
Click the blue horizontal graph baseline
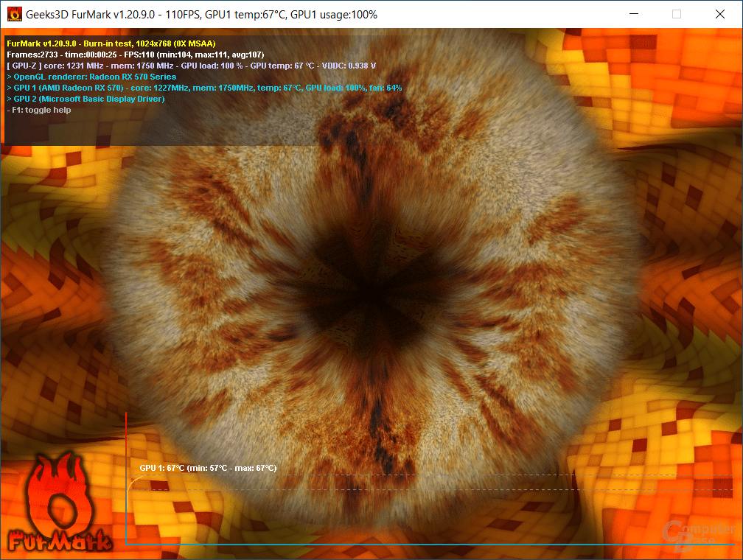tap(430, 544)
